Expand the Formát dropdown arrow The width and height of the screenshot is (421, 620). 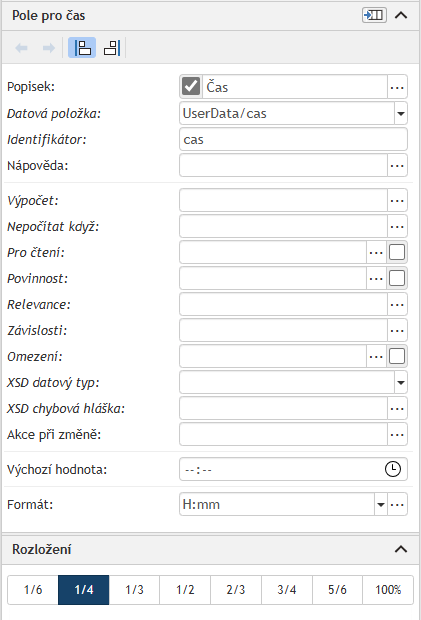[x=381, y=504]
